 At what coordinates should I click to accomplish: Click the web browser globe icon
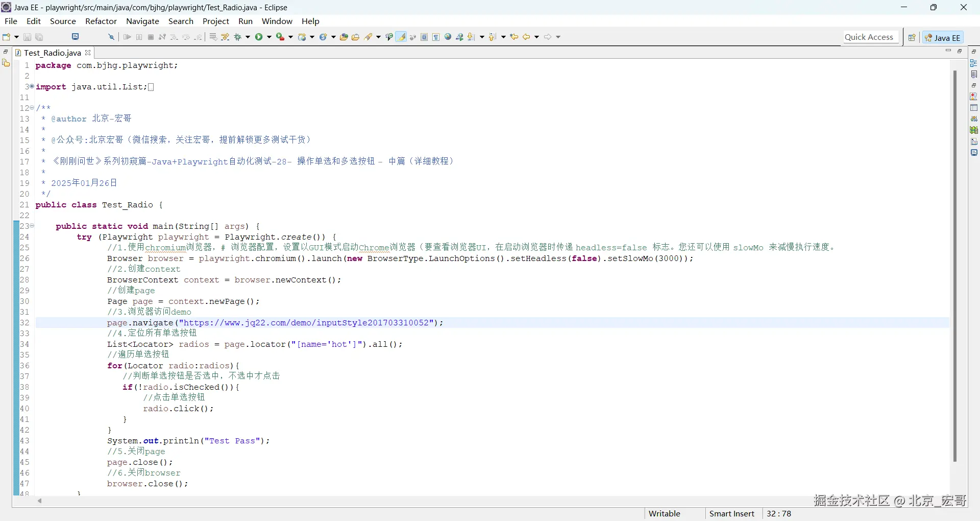point(448,37)
